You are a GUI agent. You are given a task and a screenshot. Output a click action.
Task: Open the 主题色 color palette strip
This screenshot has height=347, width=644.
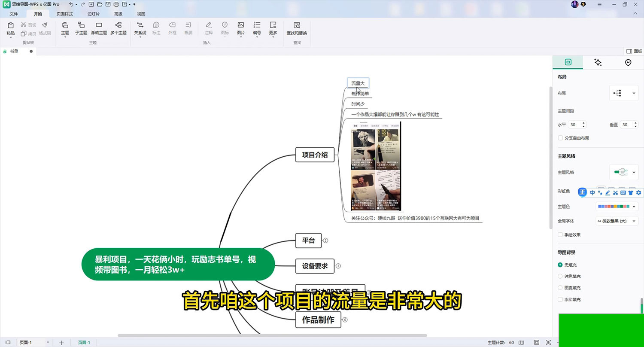click(x=617, y=207)
